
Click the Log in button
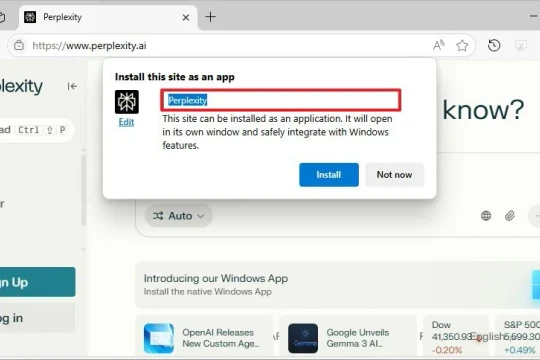tap(38, 318)
